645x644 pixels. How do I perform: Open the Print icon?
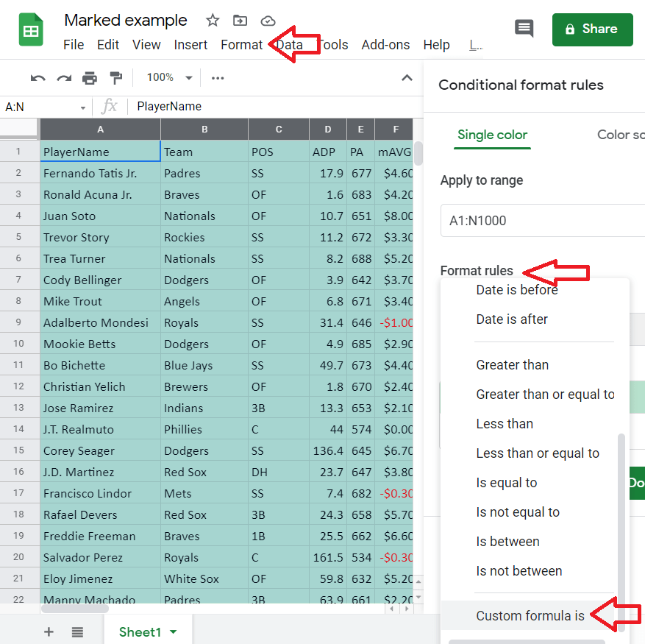tap(88, 77)
